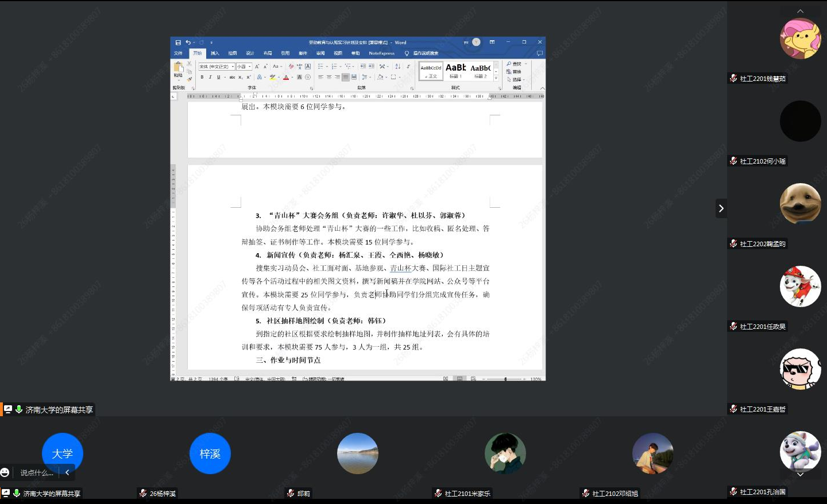
Task: Click the 查找 find button
Action: click(515, 64)
